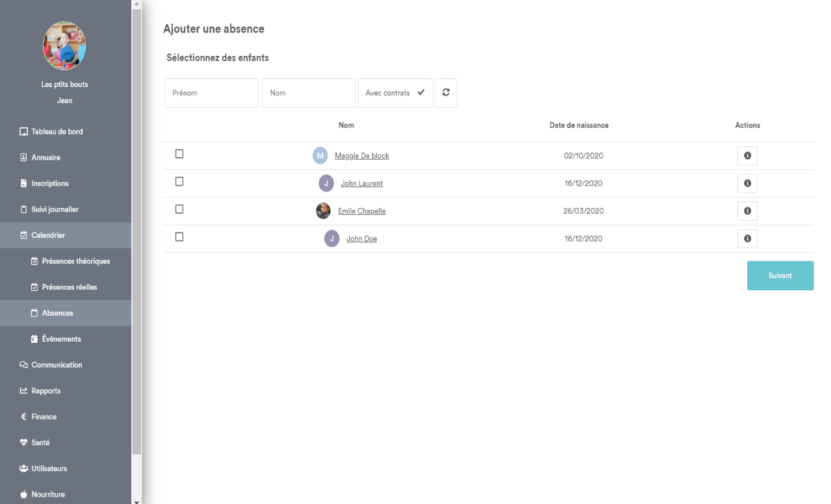Collapse the Calendrier sidebar section

pos(48,235)
